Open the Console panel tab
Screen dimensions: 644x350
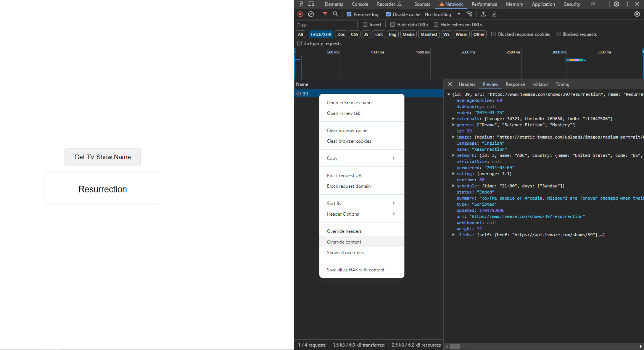coord(360,4)
